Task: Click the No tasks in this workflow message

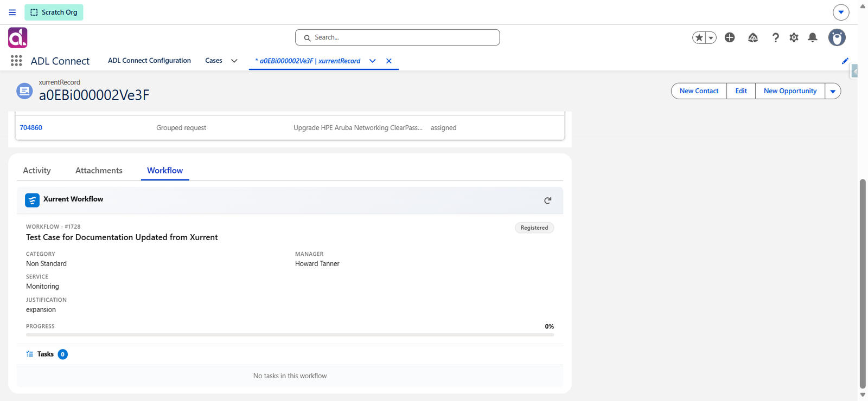Action: (290, 376)
